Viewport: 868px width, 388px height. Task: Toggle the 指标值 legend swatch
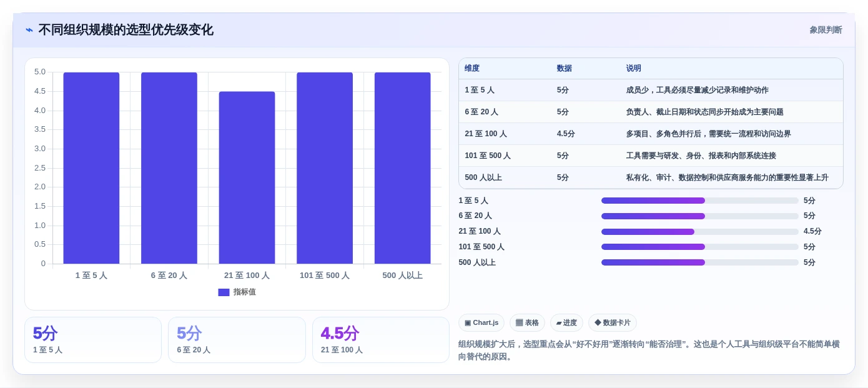(224, 292)
